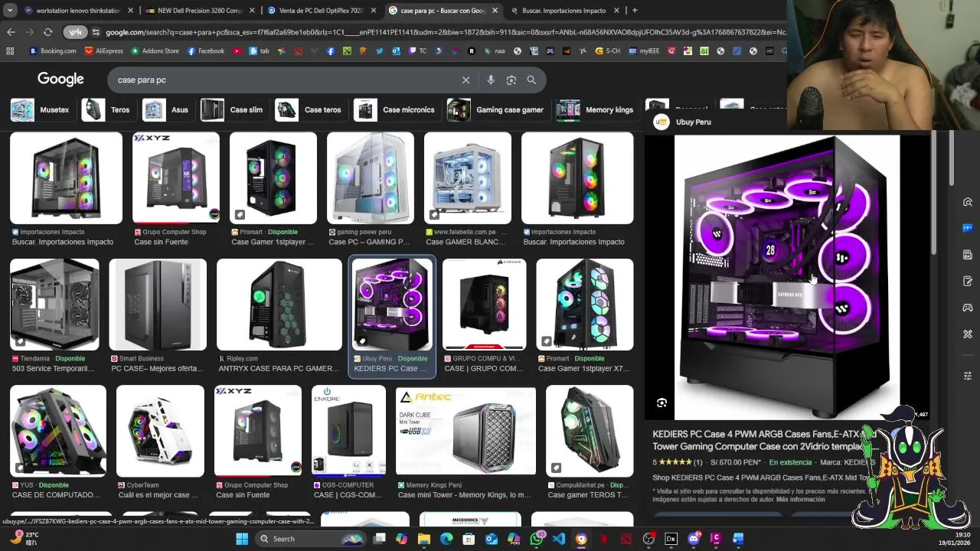This screenshot has width=980, height=551.
Task: Open the Windows Start menu
Action: click(242, 539)
